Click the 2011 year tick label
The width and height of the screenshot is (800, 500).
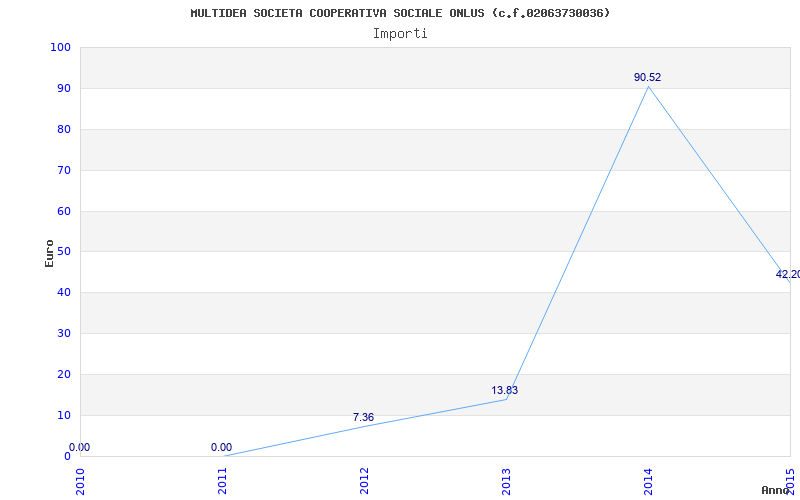click(222, 482)
